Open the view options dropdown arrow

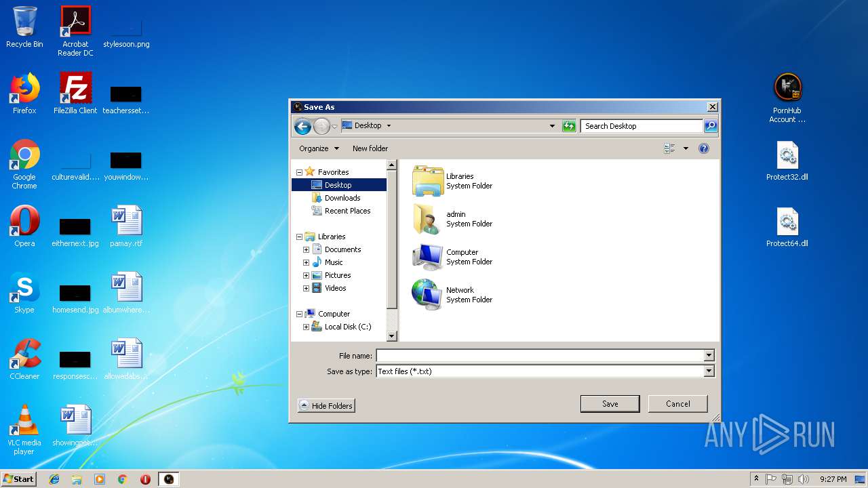(x=686, y=148)
